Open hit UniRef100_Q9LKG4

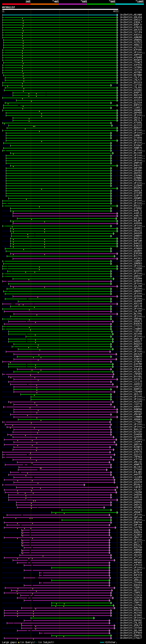point(131,17)
